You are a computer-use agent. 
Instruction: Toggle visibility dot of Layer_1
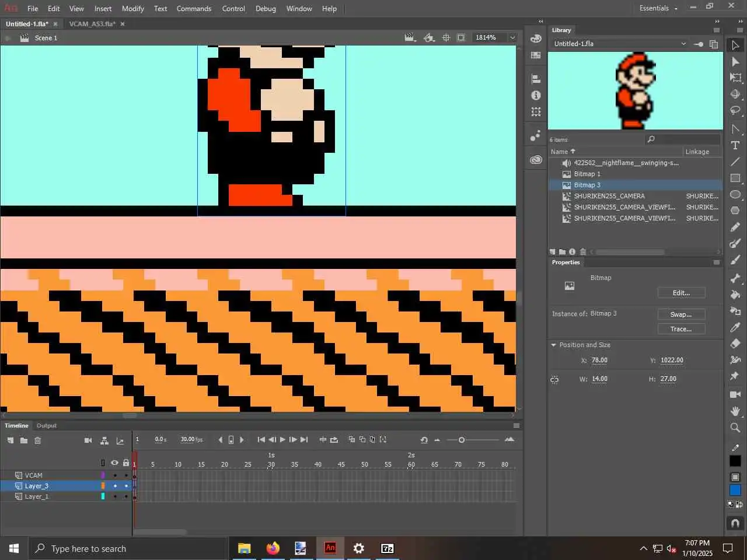tap(115, 496)
